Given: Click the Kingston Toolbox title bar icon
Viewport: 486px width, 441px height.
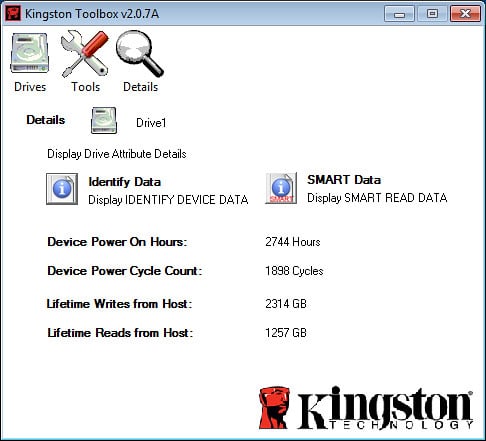Looking at the screenshot, I should click(13, 14).
